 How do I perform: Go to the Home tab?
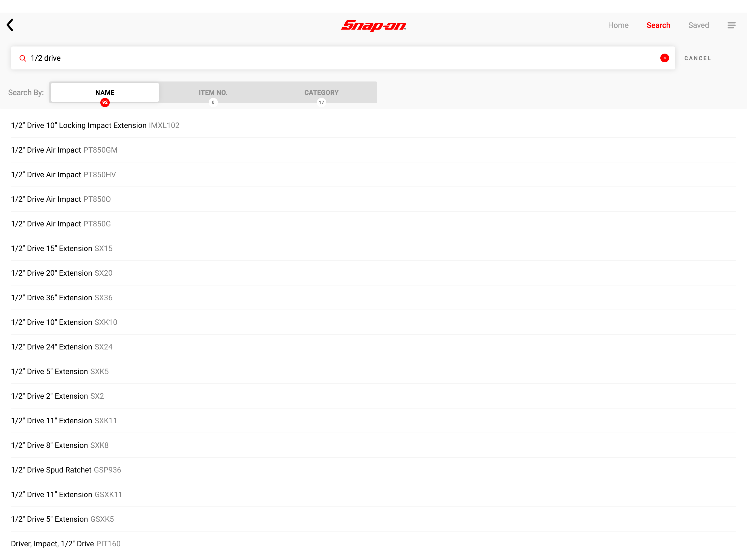(x=618, y=25)
